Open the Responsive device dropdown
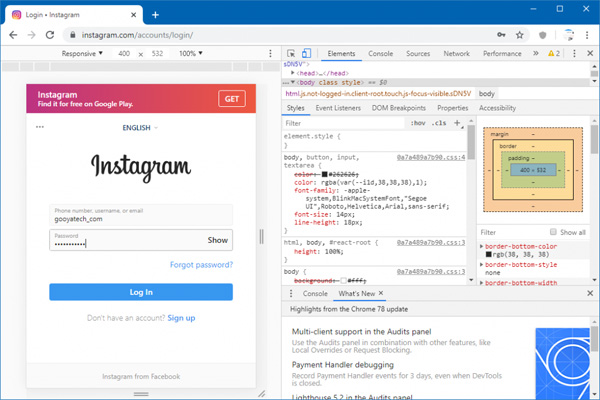This screenshot has height=400, width=600. [82, 53]
